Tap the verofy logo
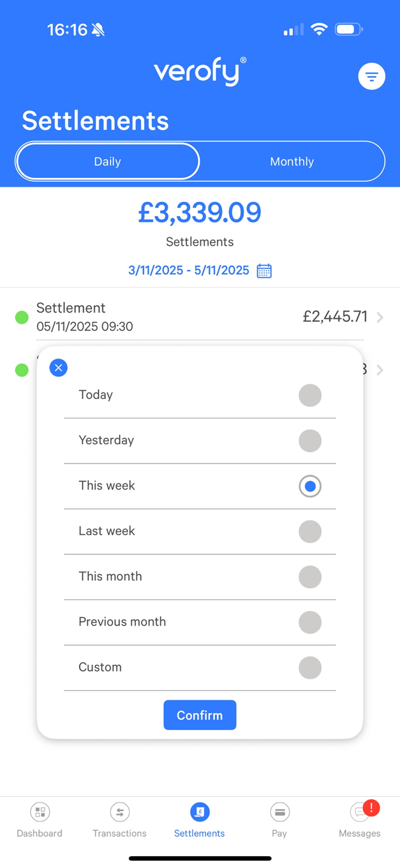400x868 pixels. click(x=200, y=72)
